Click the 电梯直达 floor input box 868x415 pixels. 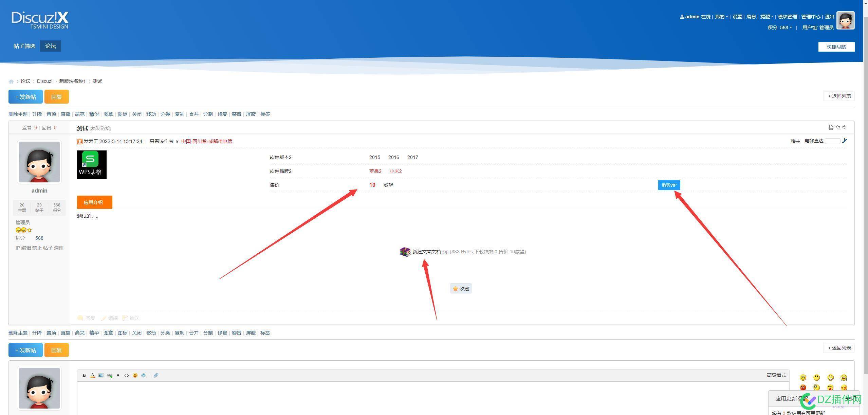[832, 141]
